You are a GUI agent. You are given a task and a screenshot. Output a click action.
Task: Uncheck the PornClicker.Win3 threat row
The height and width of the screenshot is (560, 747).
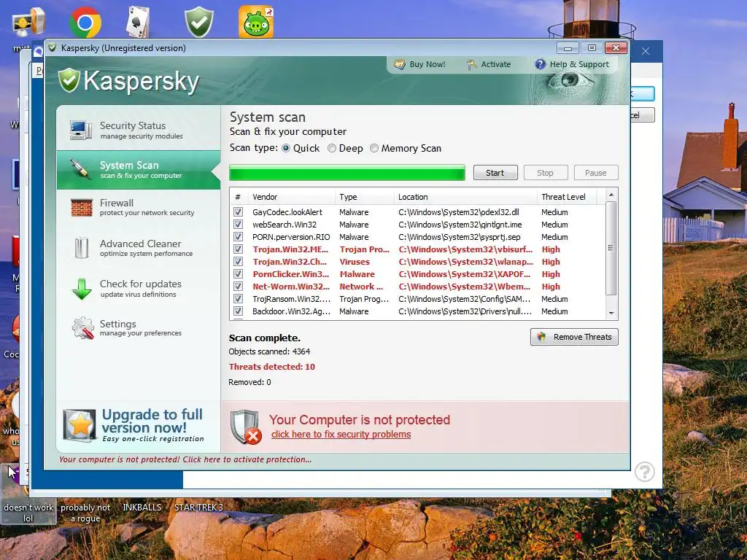[239, 274]
